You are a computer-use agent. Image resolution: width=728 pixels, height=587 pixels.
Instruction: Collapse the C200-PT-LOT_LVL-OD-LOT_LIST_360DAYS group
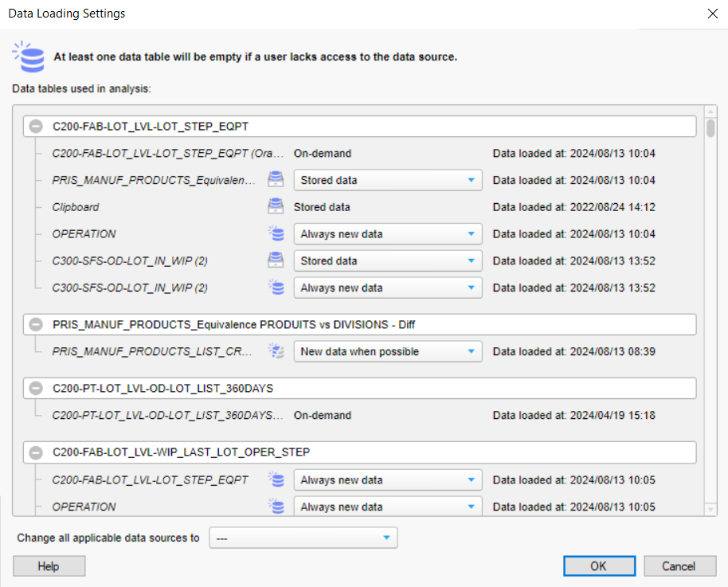pyautogui.click(x=35, y=389)
